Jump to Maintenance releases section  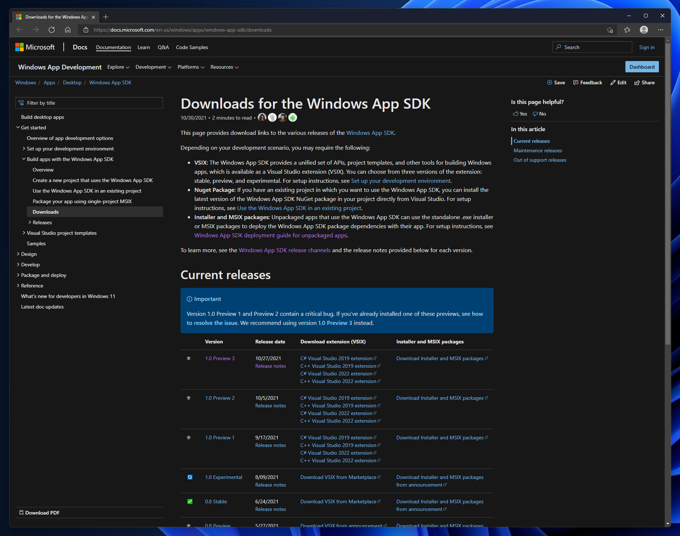(x=537, y=150)
